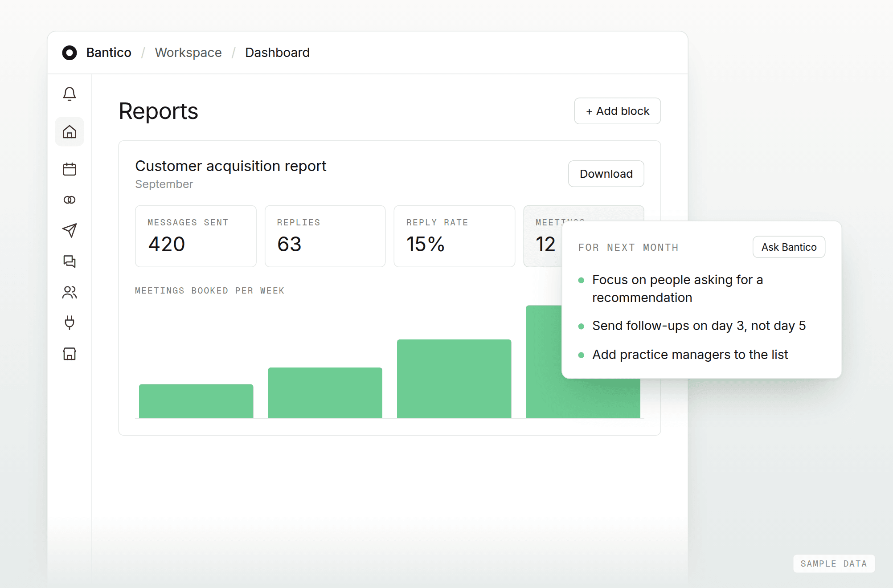Screen dimensions: 893x588
Task: Click the shortest first-week chart bar
Action: 196,401
